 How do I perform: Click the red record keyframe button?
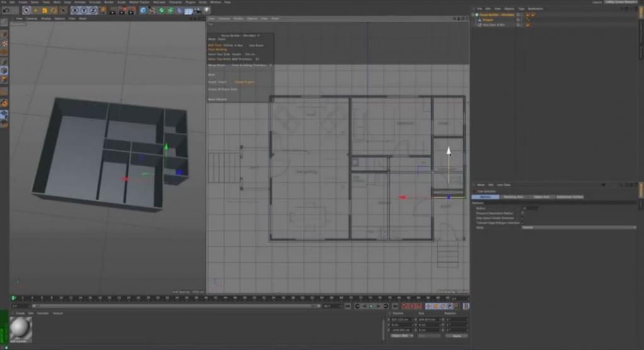(405, 306)
